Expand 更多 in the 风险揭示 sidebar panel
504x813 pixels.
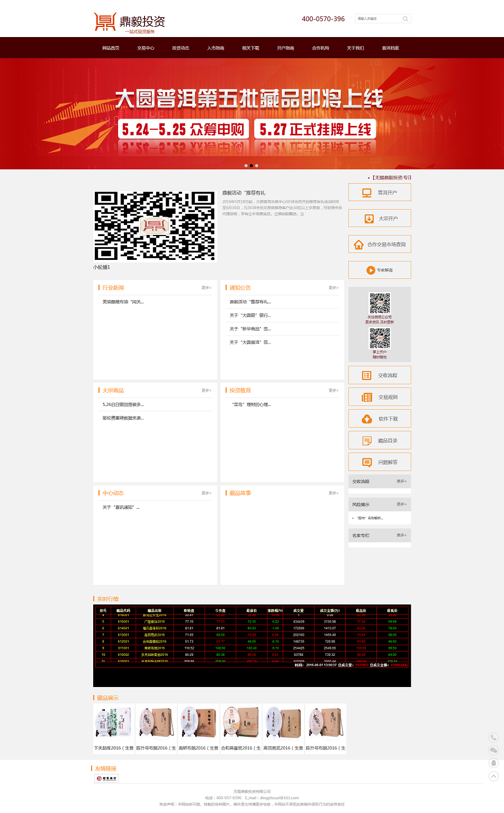point(401,504)
